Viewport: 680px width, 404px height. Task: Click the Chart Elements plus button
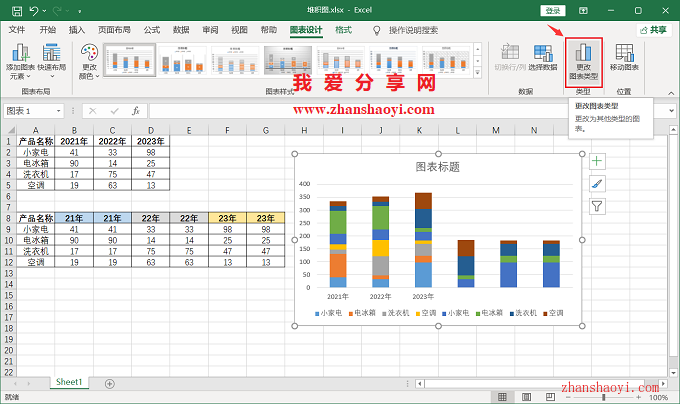tap(597, 161)
